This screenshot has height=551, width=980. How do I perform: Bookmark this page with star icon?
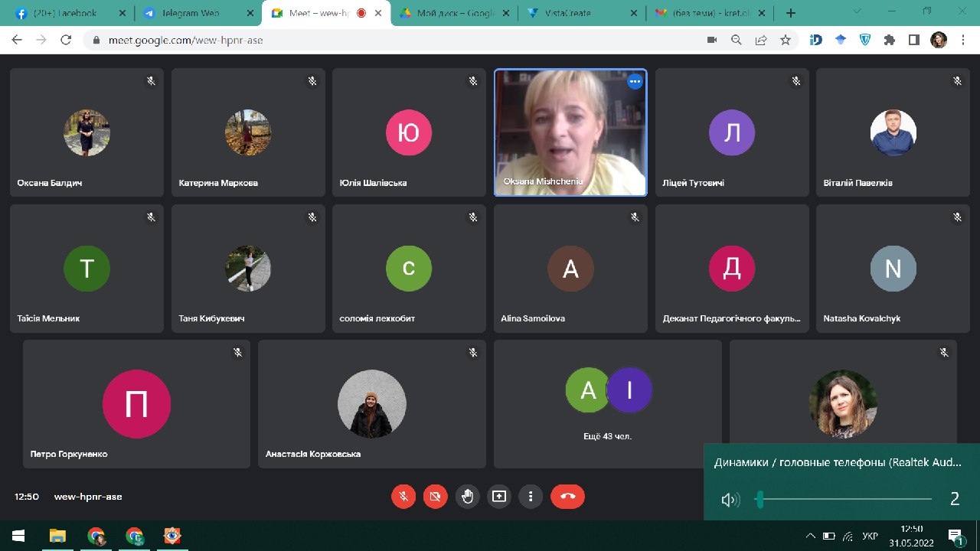(x=785, y=40)
